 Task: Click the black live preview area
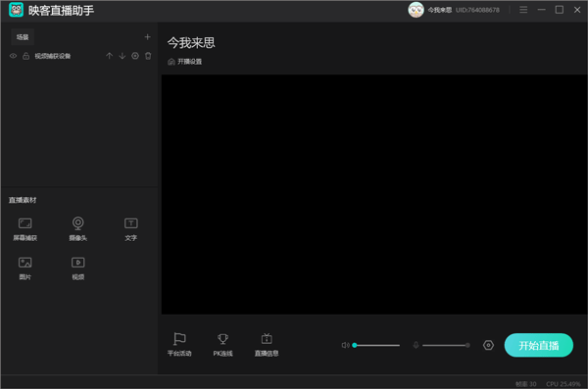374,194
